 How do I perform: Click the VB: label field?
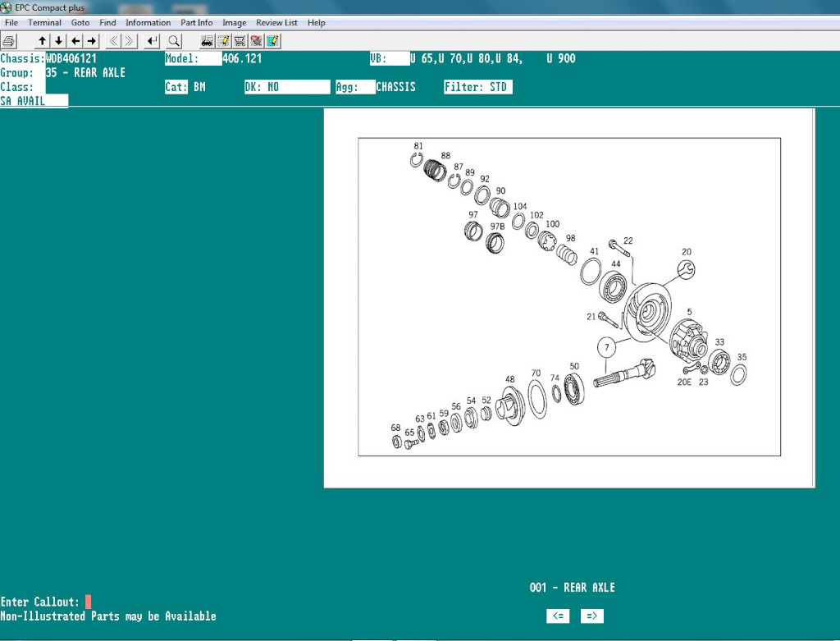390,58
